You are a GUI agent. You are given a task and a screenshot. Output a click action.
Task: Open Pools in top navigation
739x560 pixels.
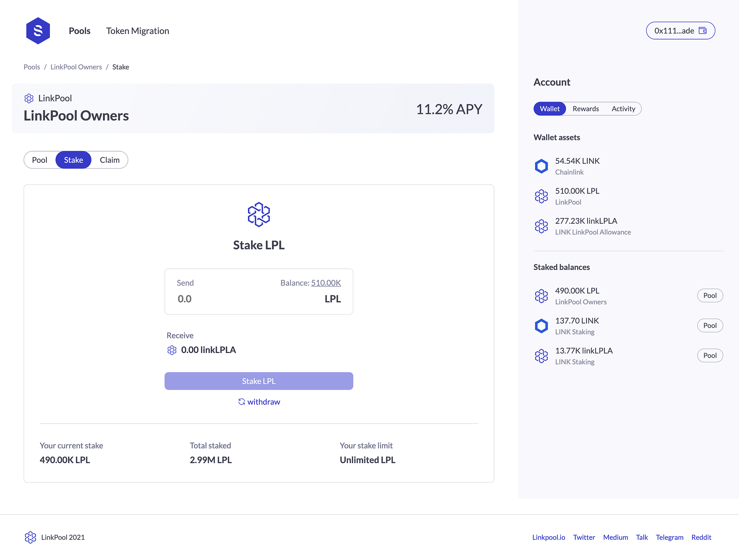pyautogui.click(x=79, y=31)
